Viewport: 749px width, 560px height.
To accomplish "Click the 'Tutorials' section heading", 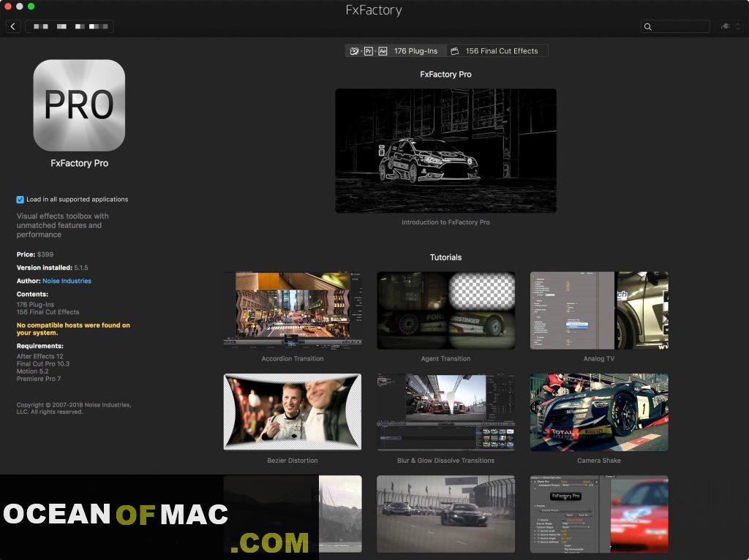I will click(445, 257).
